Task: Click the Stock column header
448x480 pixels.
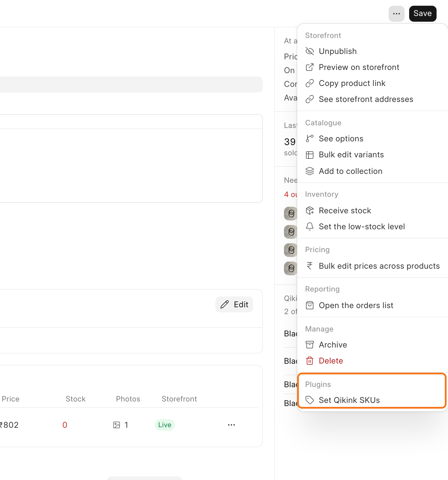Action: (x=76, y=399)
